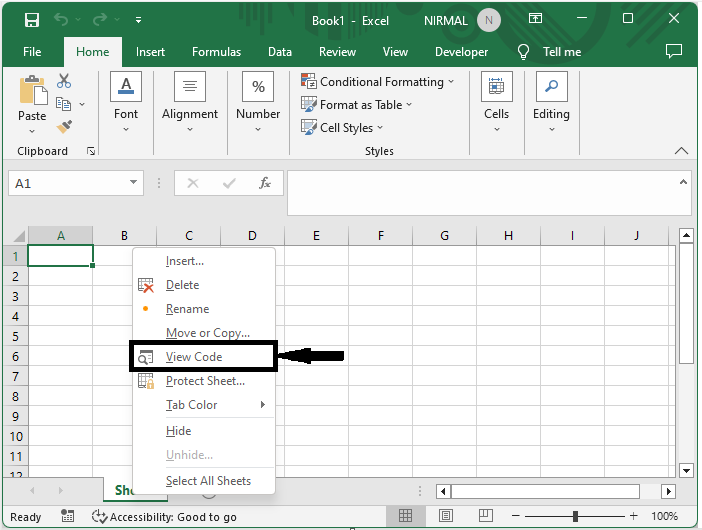The height and width of the screenshot is (530, 702).
Task: Select Insert... in the context menu
Action: 204,261
